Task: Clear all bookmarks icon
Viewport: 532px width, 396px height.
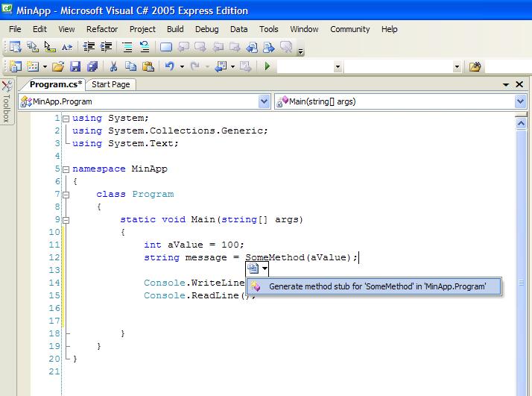Action: point(286,46)
